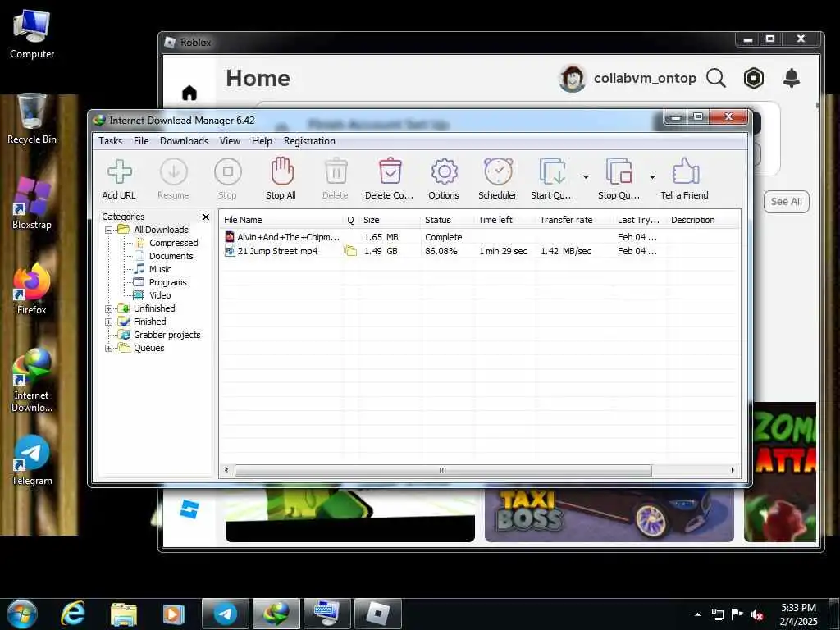This screenshot has width=840, height=630.
Task: Open the Tasks menu
Action: click(111, 141)
